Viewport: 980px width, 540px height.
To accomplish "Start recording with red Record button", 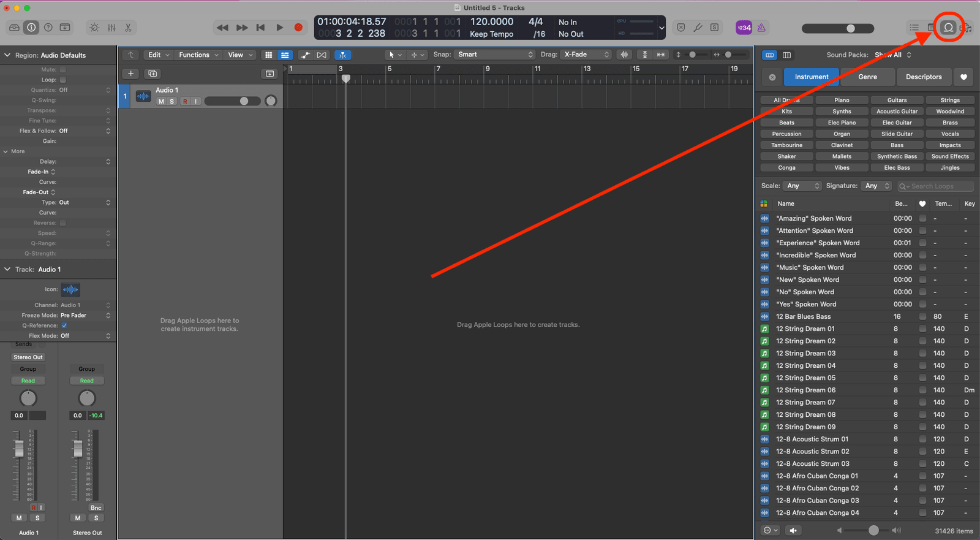I will 298,28.
